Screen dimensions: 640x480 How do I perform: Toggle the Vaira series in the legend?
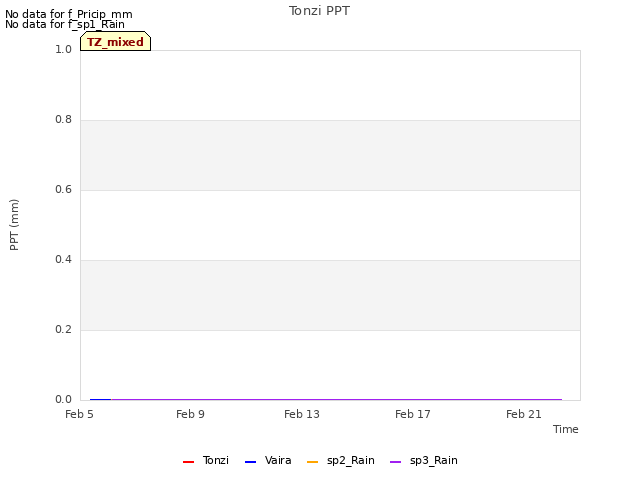tap(268, 460)
